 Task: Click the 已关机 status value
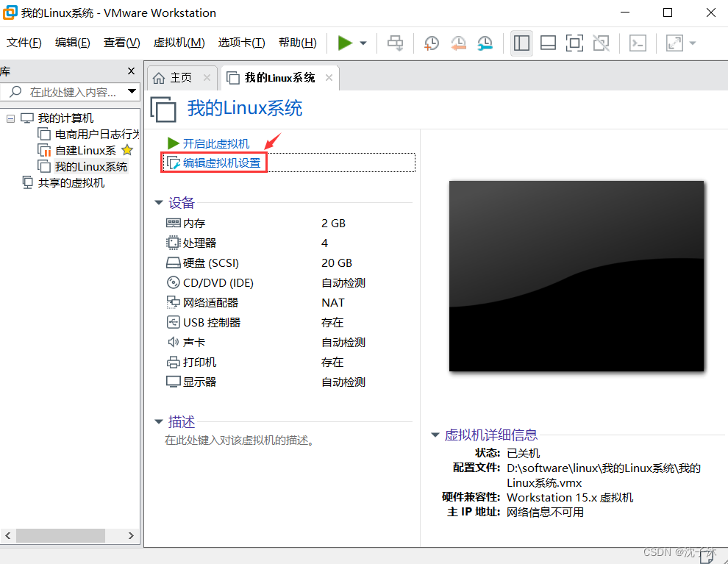524,453
